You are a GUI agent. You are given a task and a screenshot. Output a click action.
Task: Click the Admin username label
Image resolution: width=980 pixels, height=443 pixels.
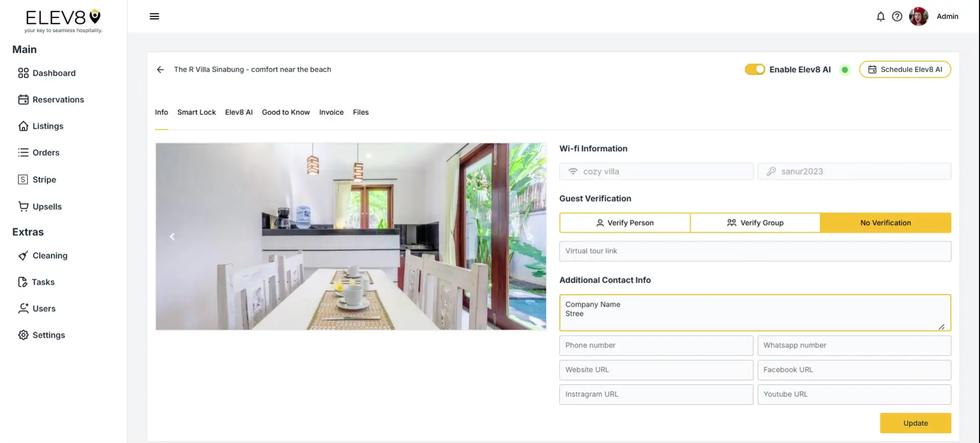tap(947, 16)
